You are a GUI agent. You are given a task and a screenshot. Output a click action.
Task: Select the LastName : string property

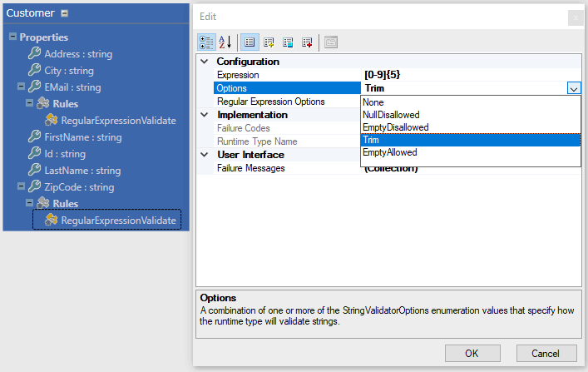click(x=82, y=171)
